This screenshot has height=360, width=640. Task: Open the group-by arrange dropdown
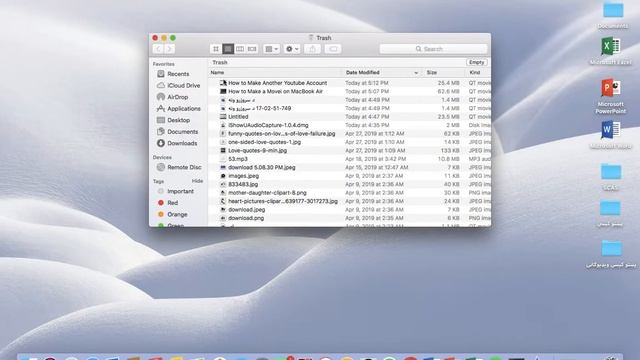pyautogui.click(x=271, y=49)
